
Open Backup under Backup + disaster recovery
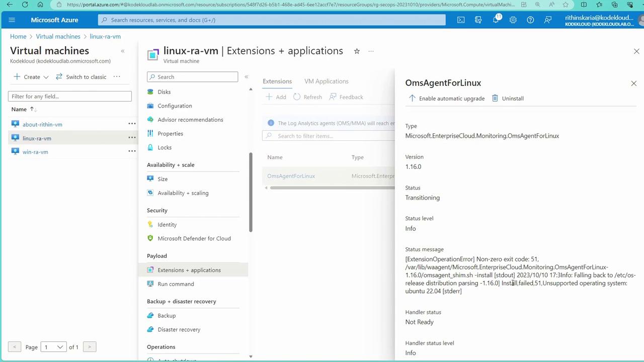167,316
